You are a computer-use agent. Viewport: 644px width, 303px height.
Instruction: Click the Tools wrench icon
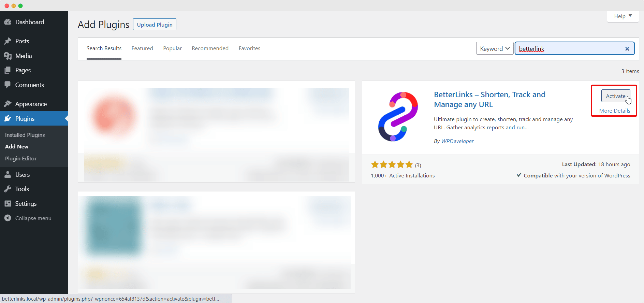click(8, 189)
